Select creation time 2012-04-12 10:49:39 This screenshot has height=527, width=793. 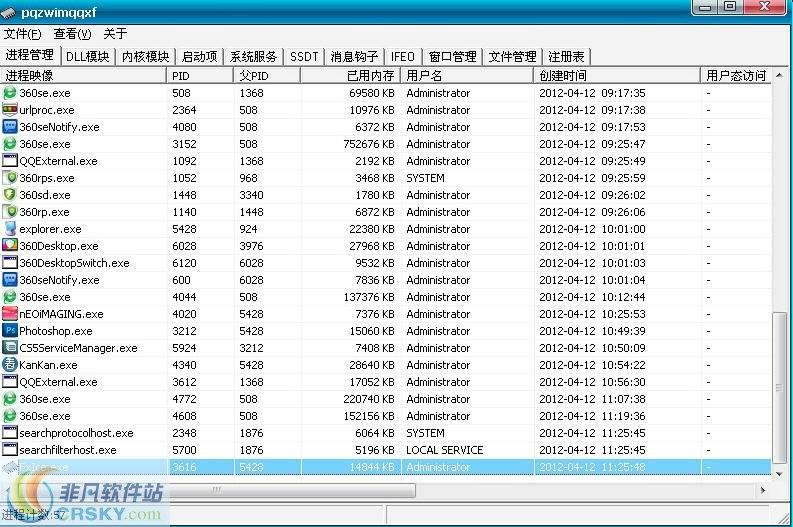point(592,331)
